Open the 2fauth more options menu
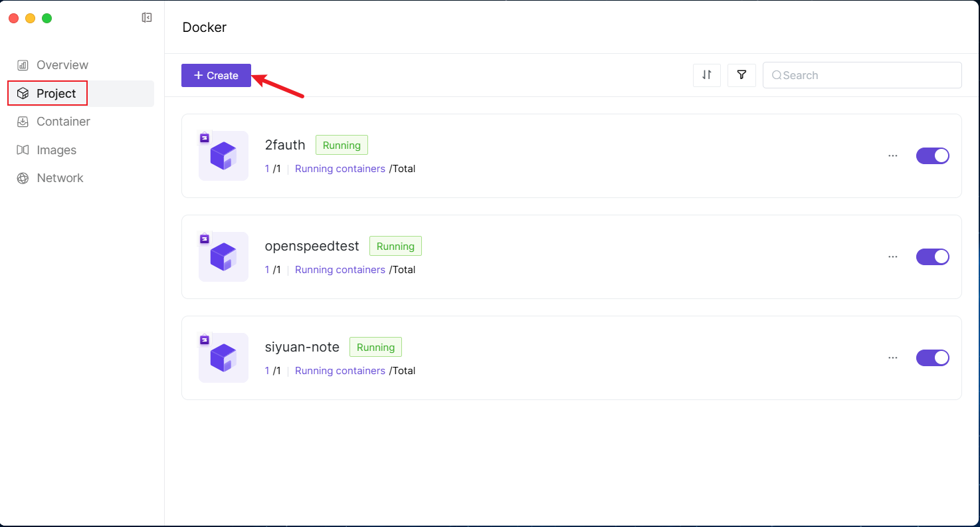Image resolution: width=980 pixels, height=527 pixels. pyautogui.click(x=892, y=156)
